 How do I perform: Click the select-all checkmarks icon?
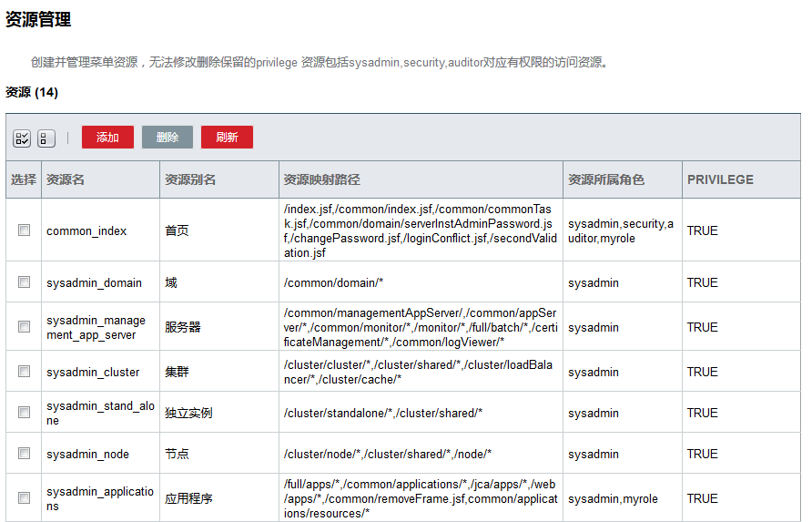pos(22,138)
